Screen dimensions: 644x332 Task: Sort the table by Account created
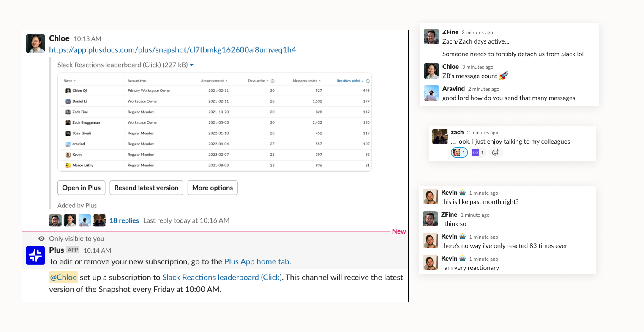pos(214,81)
